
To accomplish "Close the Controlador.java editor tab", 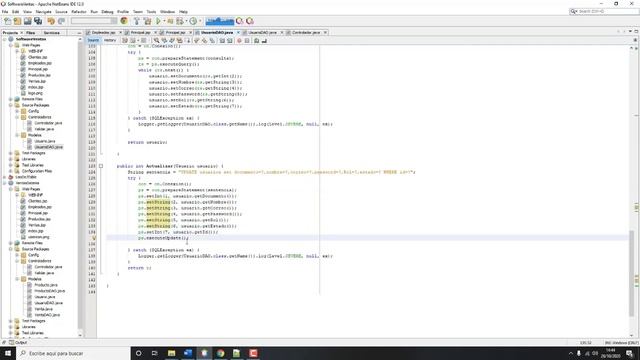I will [325, 32].
